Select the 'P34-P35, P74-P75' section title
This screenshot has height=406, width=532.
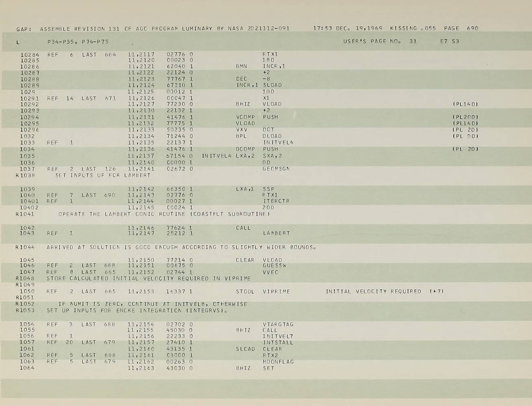[x=78, y=42]
